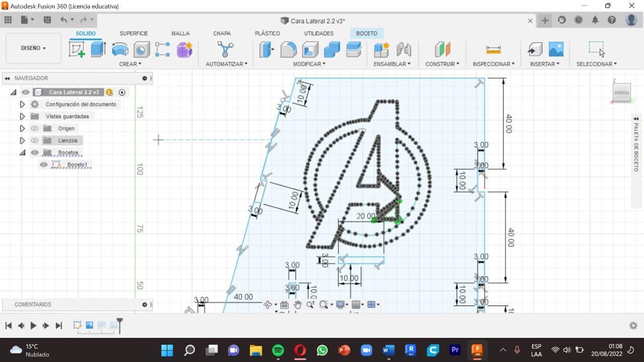
Task: Open the CREAR dropdown menu
Action: point(130,64)
